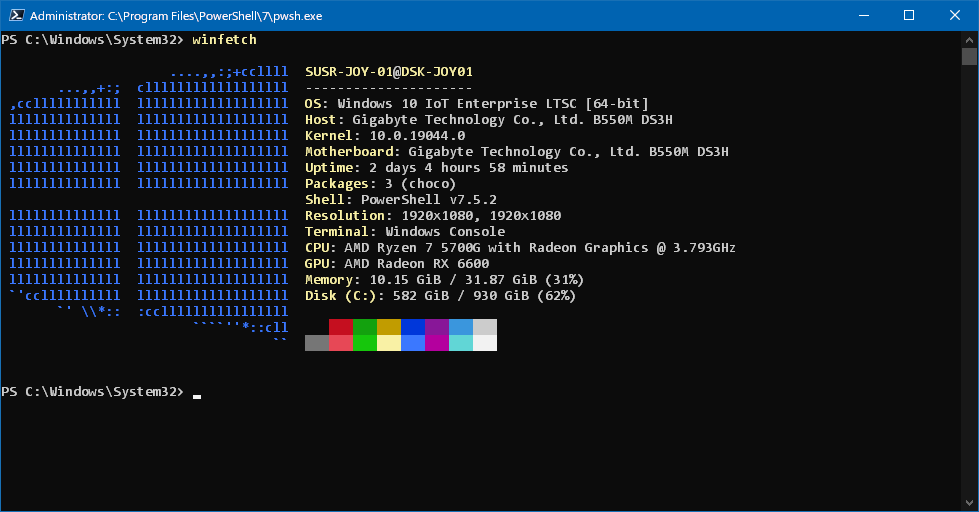Click the OS line showing Windows 10 IoT
This screenshot has height=512, width=979.
coord(476,104)
